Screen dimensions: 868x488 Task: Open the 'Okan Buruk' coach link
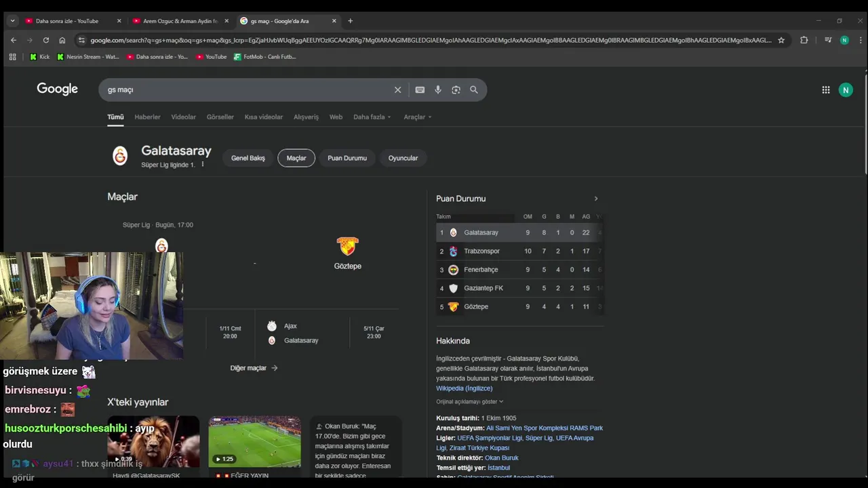pyautogui.click(x=502, y=457)
